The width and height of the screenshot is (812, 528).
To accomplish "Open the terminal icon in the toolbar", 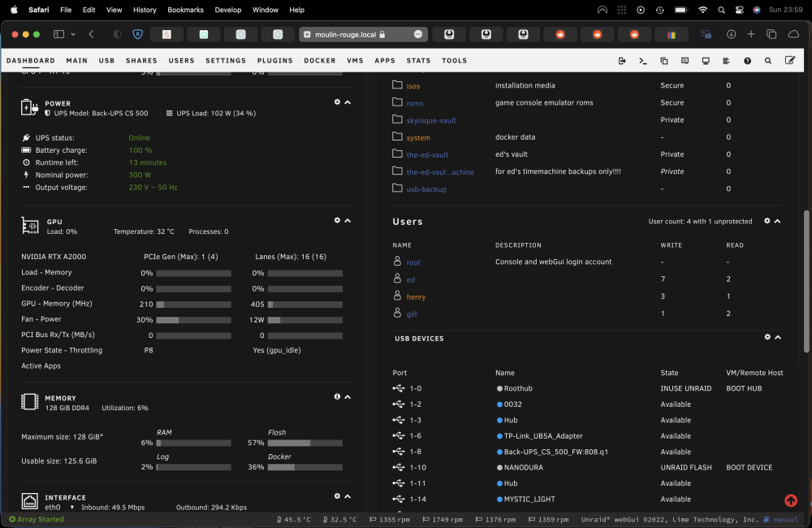I will (642, 61).
